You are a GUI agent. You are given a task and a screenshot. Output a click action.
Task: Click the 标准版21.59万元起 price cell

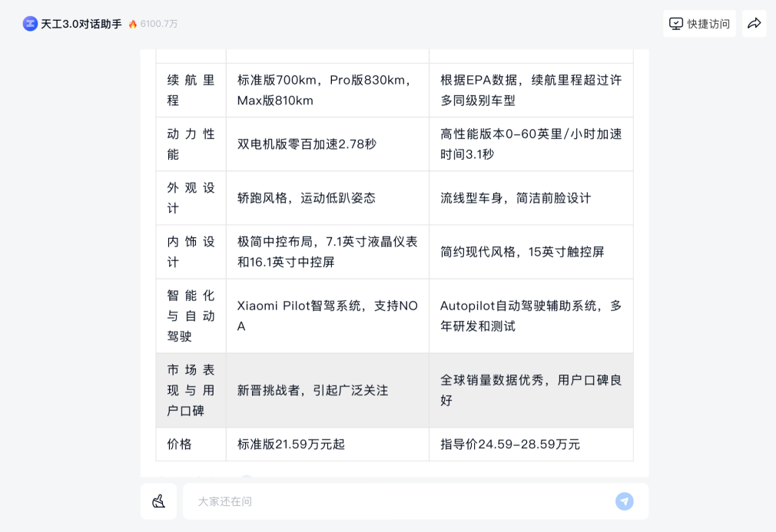coord(293,444)
